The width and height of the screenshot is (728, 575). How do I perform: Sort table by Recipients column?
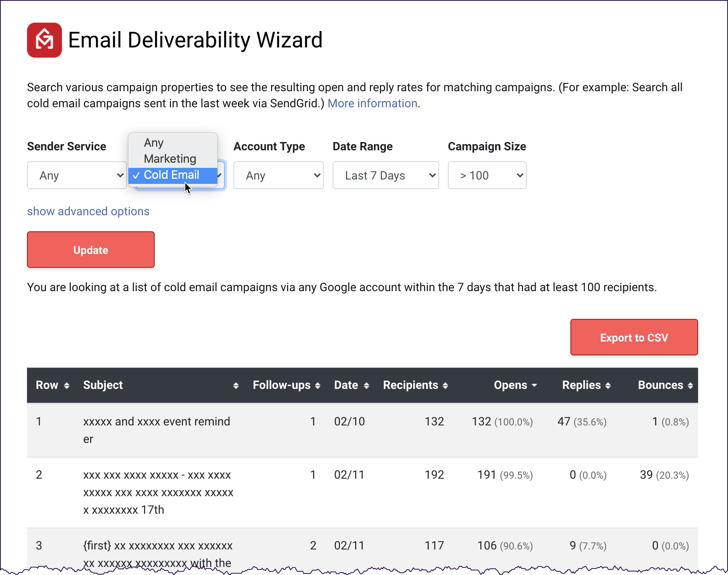point(415,385)
